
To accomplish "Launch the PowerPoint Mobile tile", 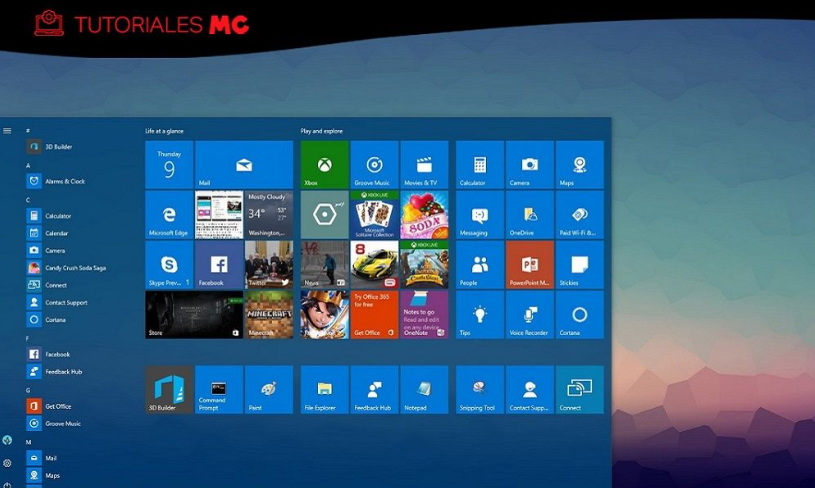I will (530, 265).
